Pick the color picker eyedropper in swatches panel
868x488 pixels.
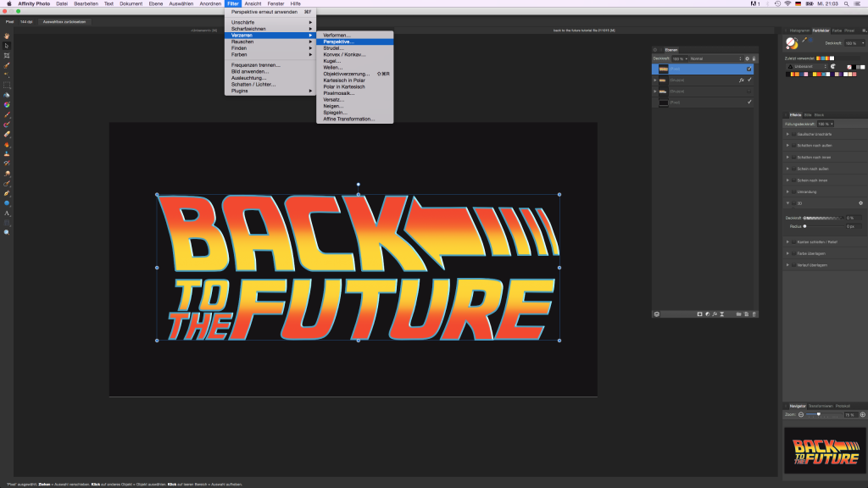(805, 40)
